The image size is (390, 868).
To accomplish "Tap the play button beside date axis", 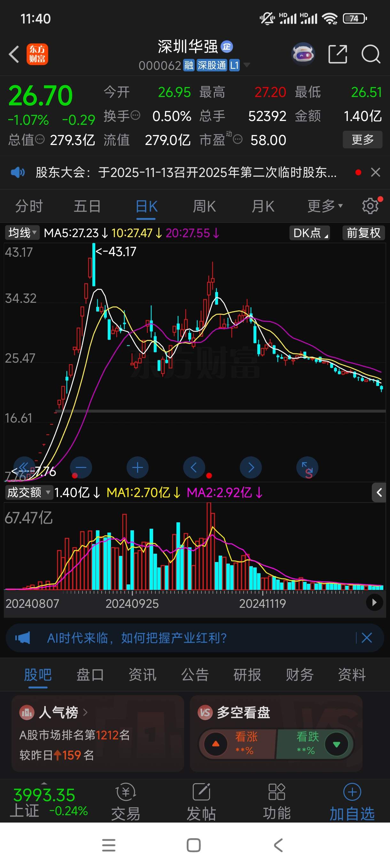I will [x=374, y=602].
